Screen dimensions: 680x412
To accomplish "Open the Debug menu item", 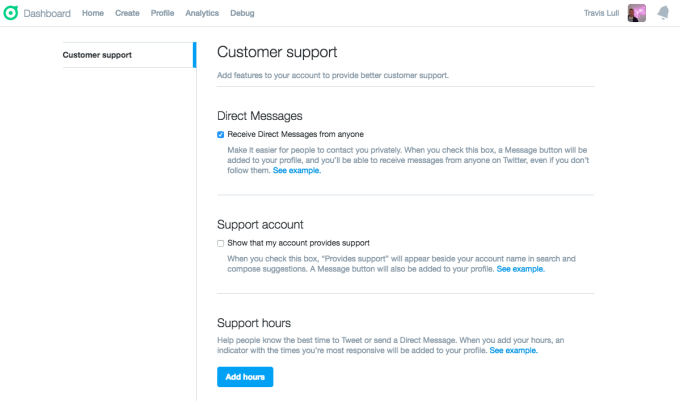I will coord(242,13).
